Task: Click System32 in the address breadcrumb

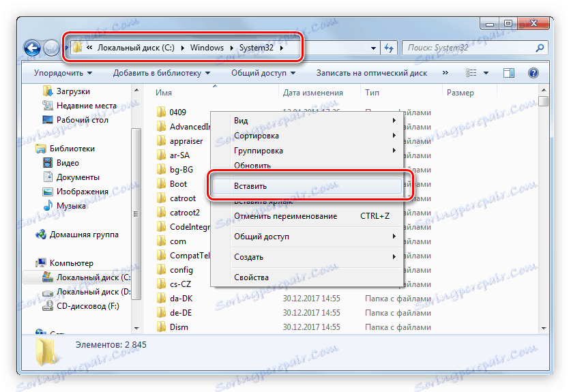Action: (257, 48)
